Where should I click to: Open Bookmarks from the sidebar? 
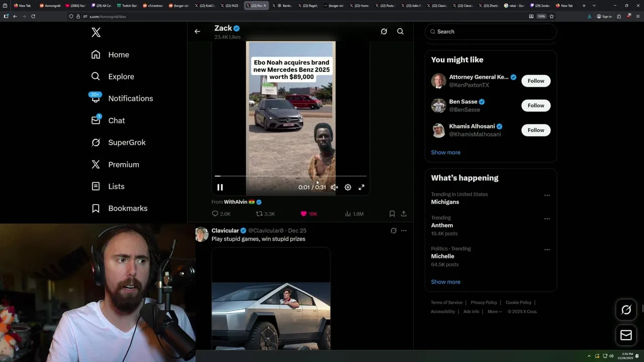(119, 208)
